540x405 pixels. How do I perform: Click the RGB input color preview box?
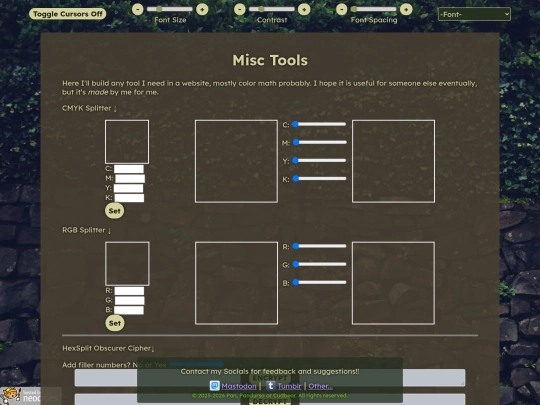pos(127,264)
